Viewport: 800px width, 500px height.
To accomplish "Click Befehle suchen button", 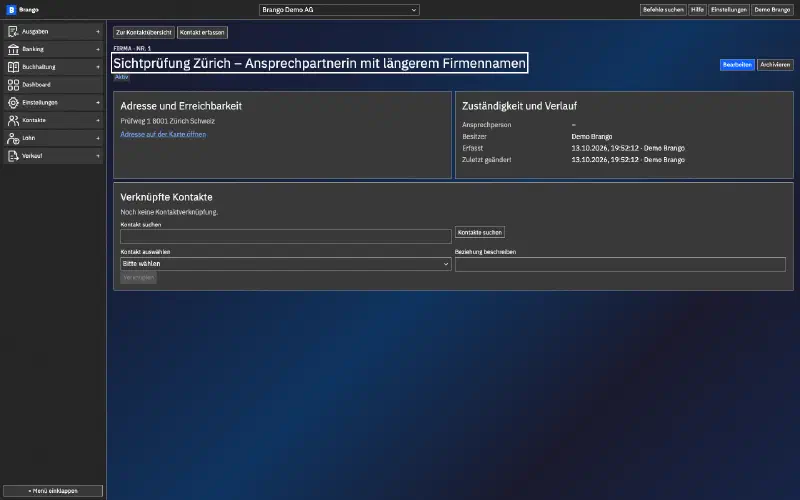I will [x=663, y=10].
